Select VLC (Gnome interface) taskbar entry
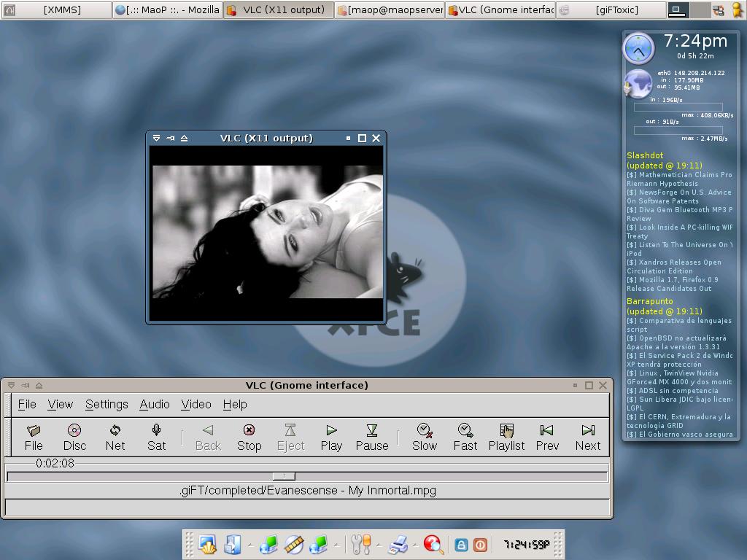Image resolution: width=747 pixels, height=560 pixels. tap(500, 9)
